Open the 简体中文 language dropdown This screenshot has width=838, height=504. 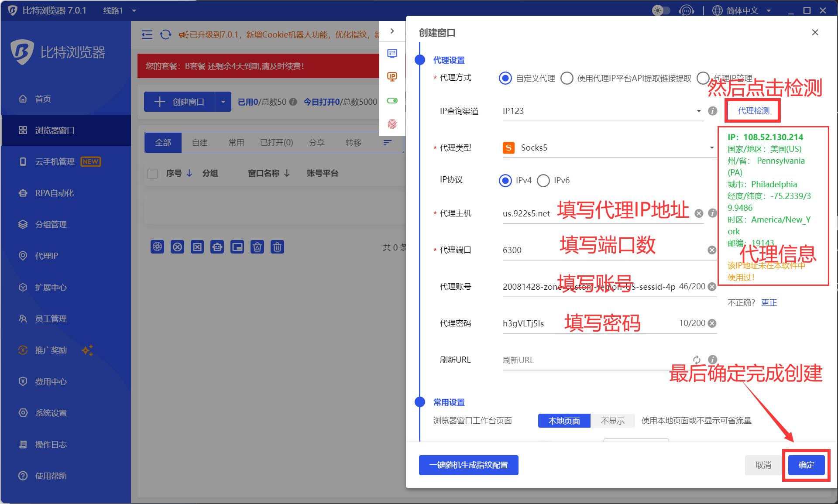(742, 10)
